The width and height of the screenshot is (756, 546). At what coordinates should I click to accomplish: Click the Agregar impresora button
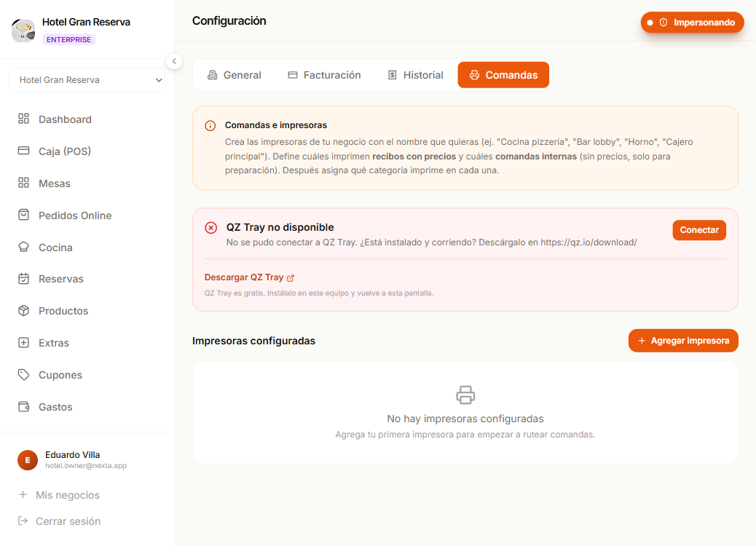pos(683,341)
